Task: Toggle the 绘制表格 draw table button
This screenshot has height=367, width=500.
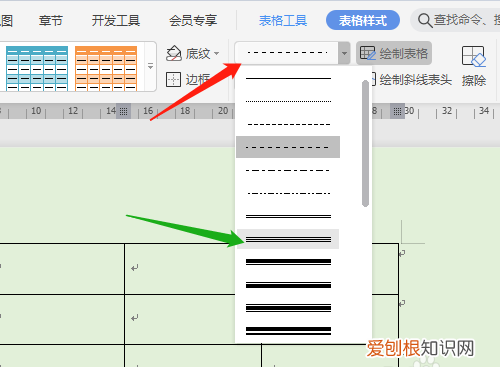Action: pyautogui.click(x=394, y=53)
